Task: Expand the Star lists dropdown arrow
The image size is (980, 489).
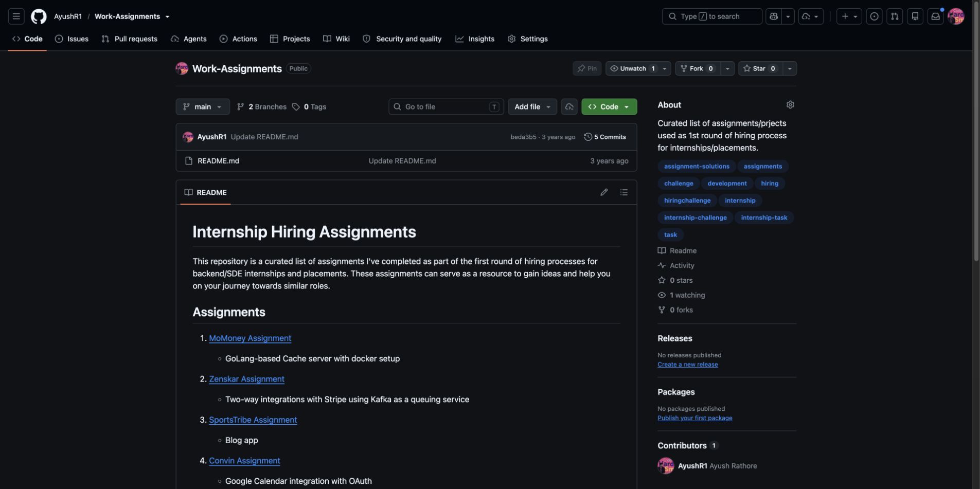Action: pos(789,68)
